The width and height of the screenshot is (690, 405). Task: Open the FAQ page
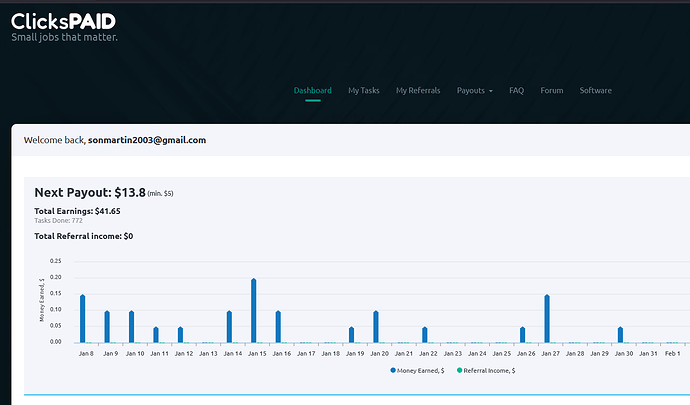(516, 91)
